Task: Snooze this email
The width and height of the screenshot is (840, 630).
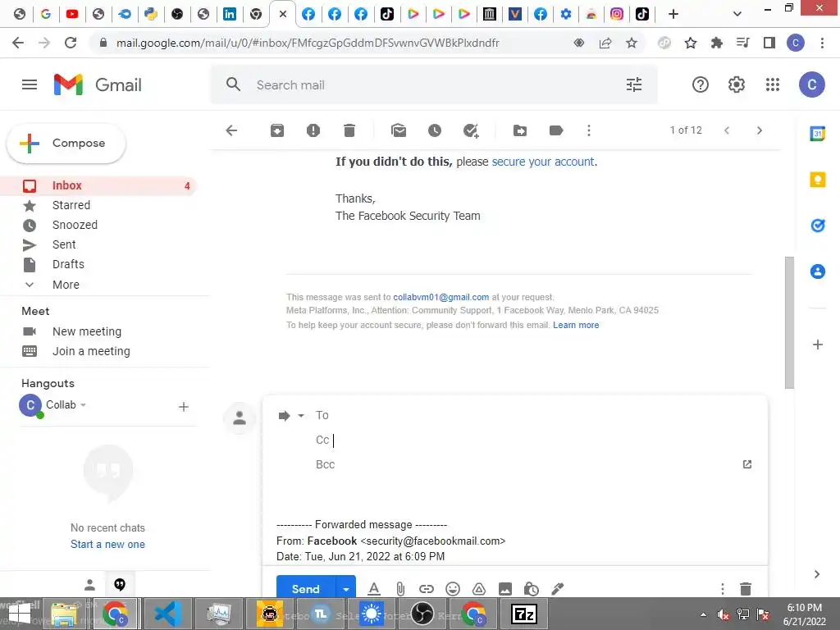Action: pos(435,130)
